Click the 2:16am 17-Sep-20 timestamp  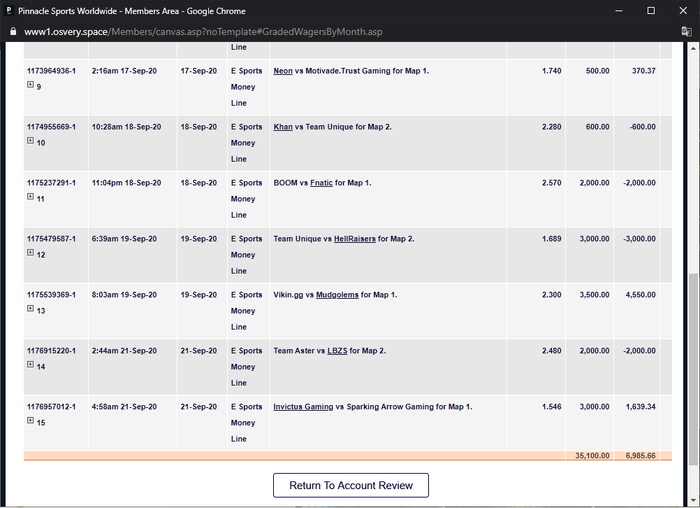click(x=124, y=71)
